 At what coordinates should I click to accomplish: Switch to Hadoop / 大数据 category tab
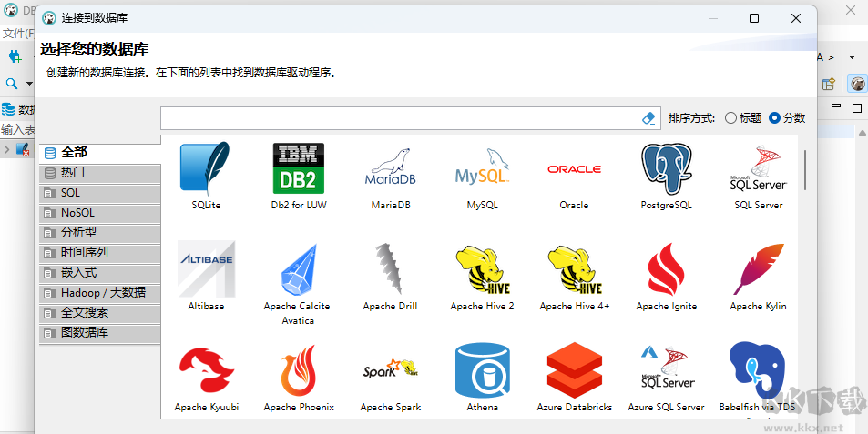[100, 292]
